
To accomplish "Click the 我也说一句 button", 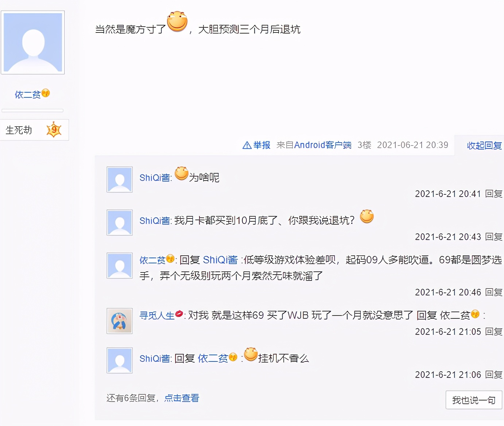I will [x=473, y=400].
